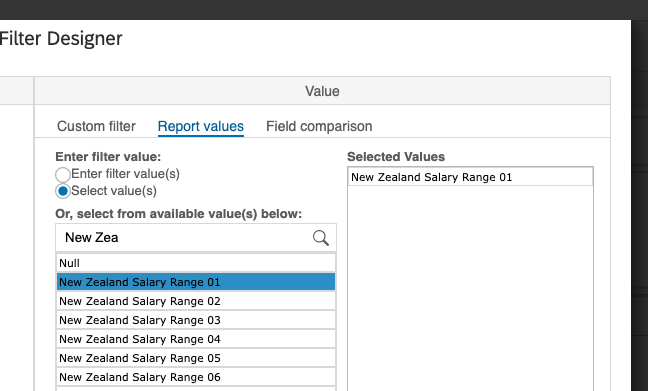648x391 pixels.
Task: Switch to the Field comparison tab
Action: click(319, 126)
